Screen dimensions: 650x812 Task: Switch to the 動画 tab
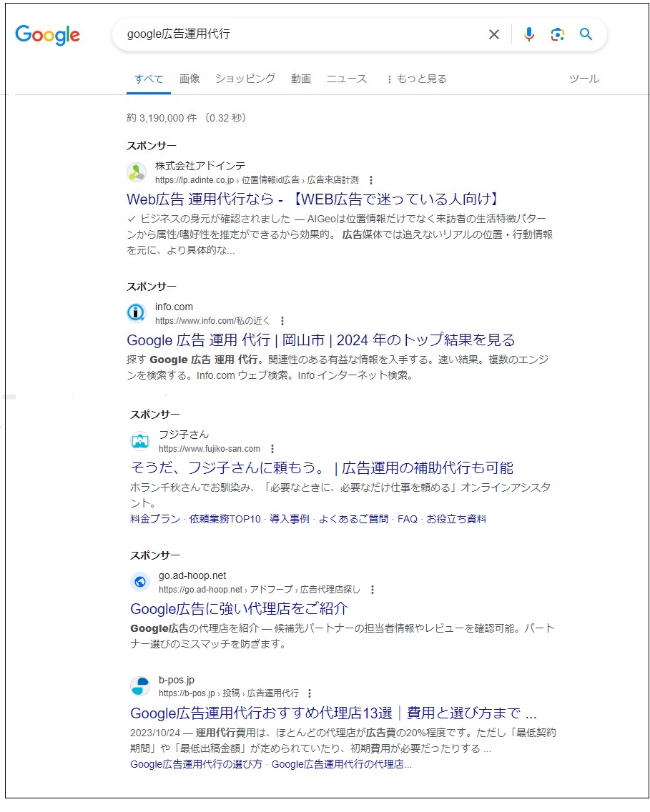pos(301,79)
